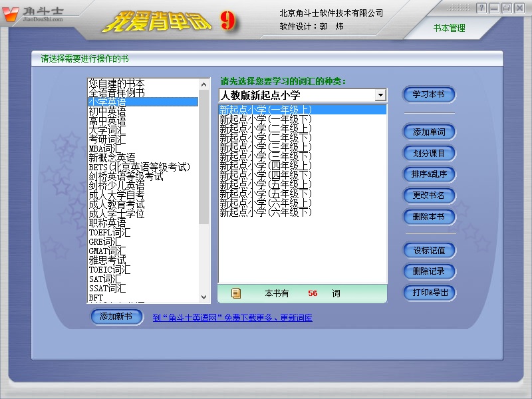Screen dimensions: 532x399
Task: Click the 打印&导出 print and export button
Action: [428, 293]
